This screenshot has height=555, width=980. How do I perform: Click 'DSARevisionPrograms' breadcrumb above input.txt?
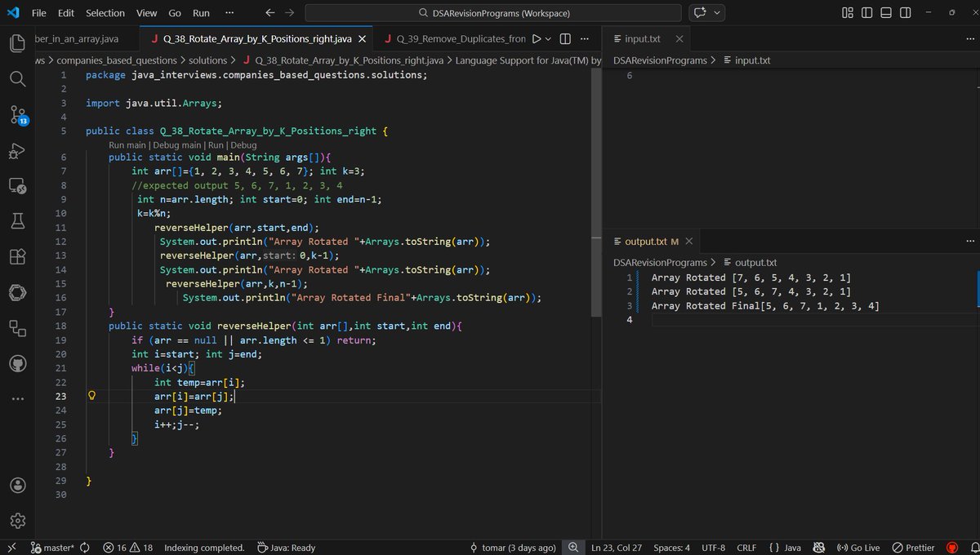coord(660,60)
